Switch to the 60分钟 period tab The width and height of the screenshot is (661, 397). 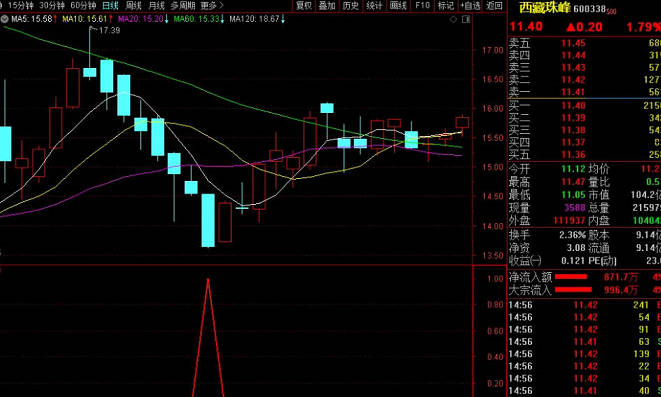pos(83,5)
